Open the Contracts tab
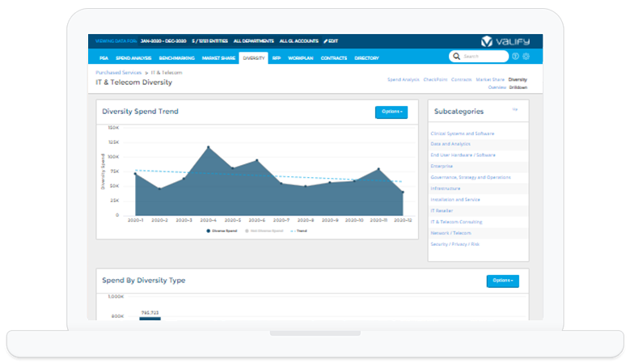The image size is (630, 364). click(334, 58)
